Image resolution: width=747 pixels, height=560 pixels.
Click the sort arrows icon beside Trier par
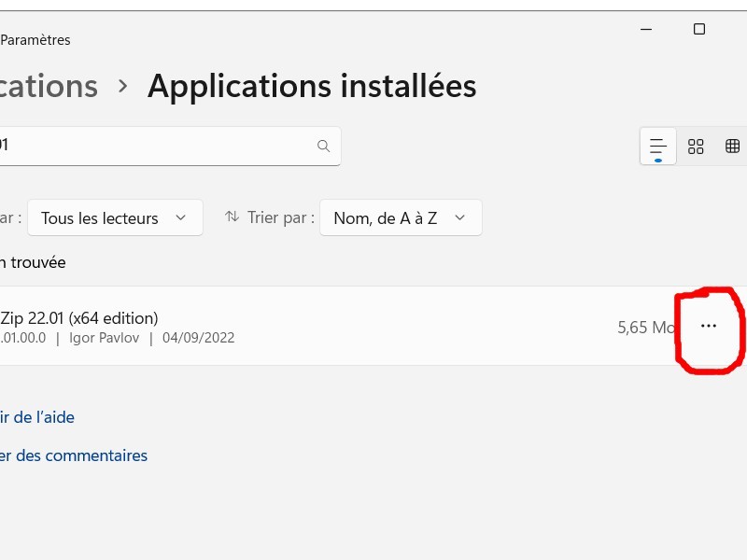click(x=233, y=217)
